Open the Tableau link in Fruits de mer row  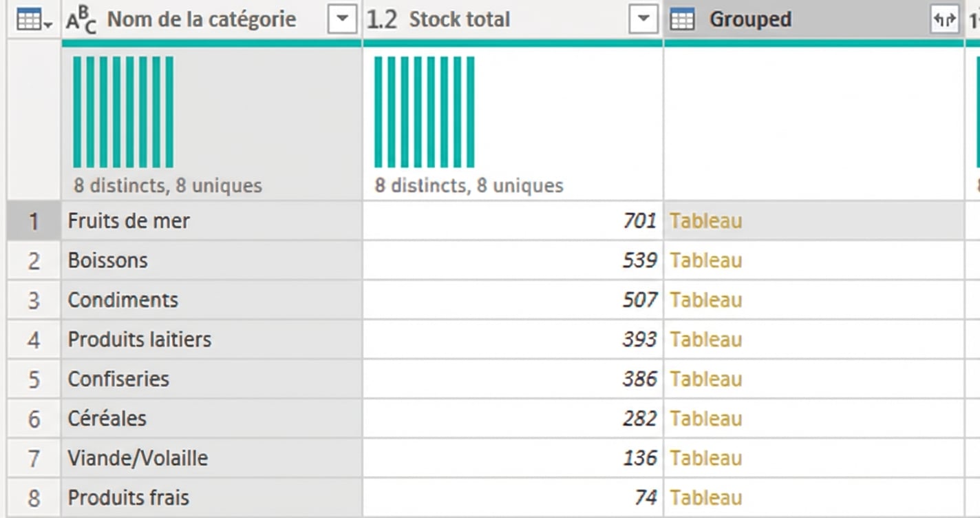tap(706, 221)
